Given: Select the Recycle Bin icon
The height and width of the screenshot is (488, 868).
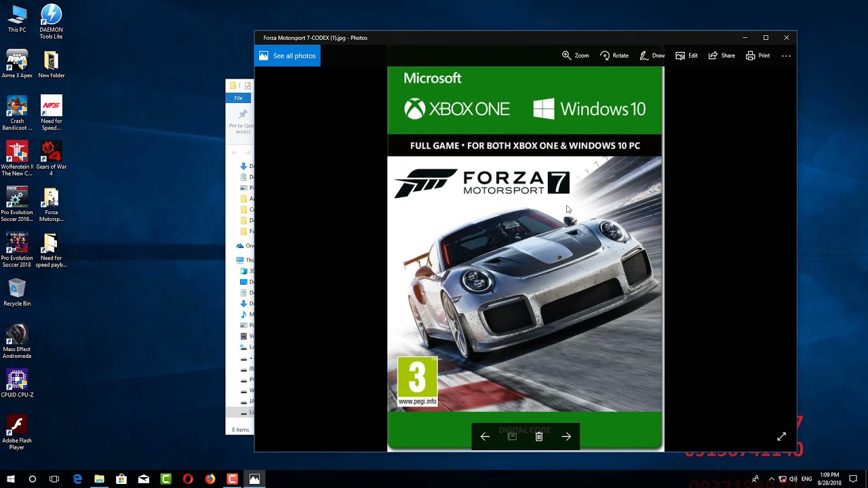Looking at the screenshot, I should (x=17, y=293).
